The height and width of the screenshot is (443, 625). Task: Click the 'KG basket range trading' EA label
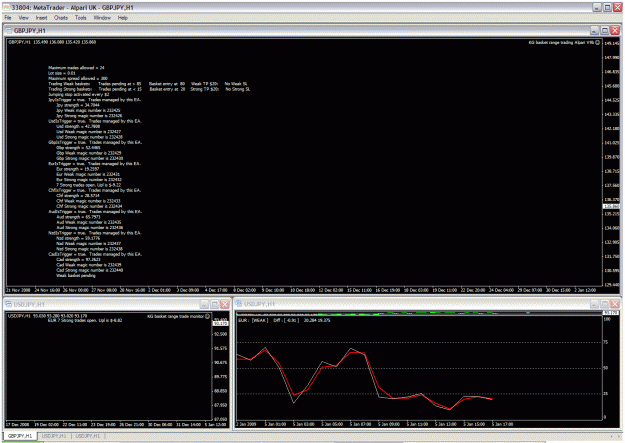561,42
